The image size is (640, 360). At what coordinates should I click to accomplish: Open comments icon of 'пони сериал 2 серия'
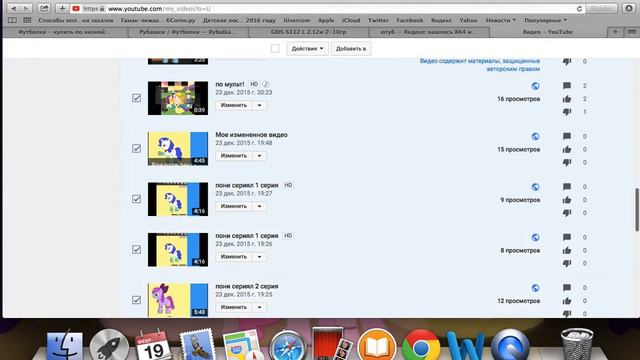click(x=567, y=288)
